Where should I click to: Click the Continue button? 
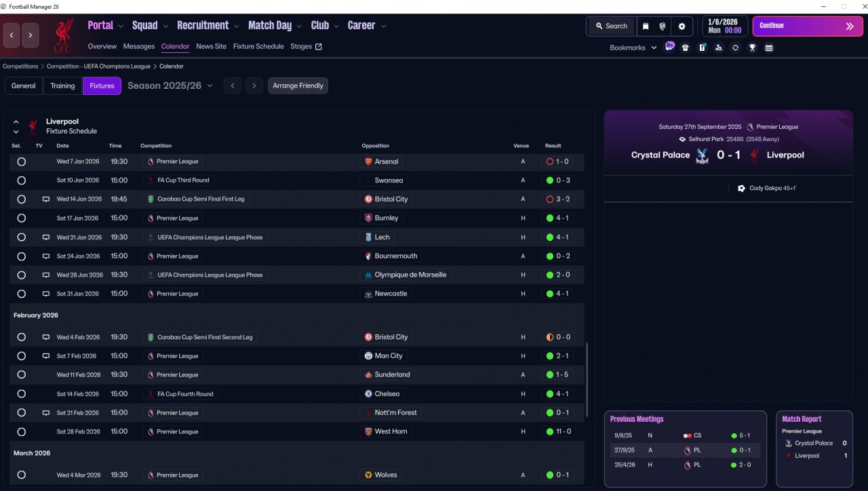tap(808, 26)
